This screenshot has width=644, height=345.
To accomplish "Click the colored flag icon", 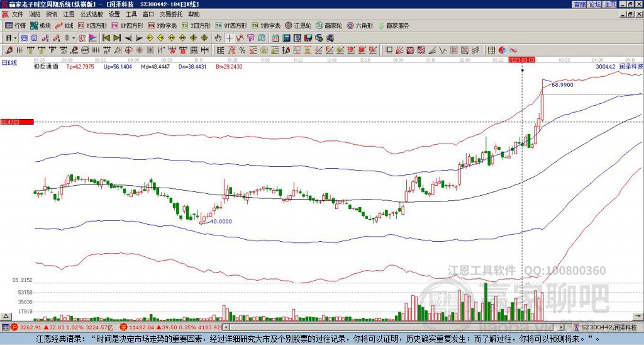I will 93,38.
